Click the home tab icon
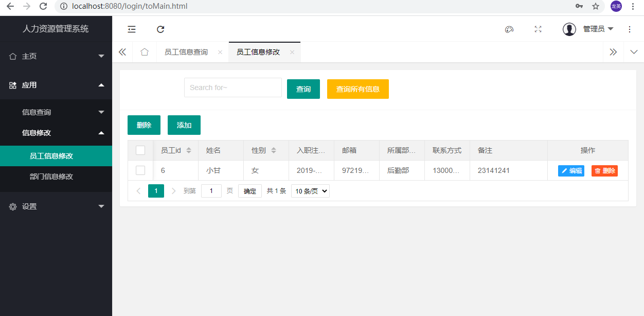644x316 pixels. coord(145,52)
